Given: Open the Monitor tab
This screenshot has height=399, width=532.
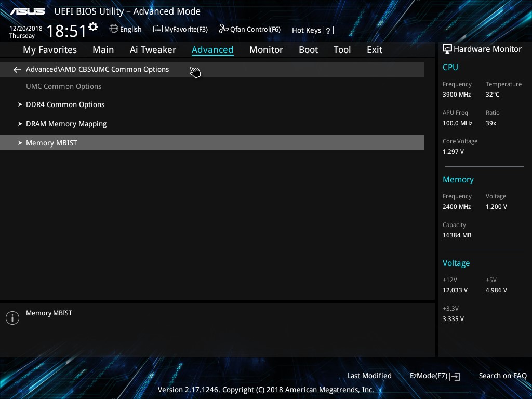Looking at the screenshot, I should coord(266,50).
